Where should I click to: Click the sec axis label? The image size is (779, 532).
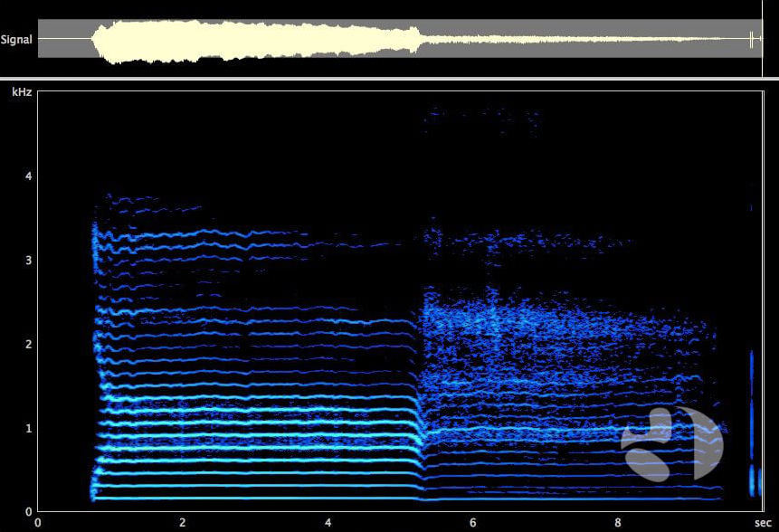point(765,521)
